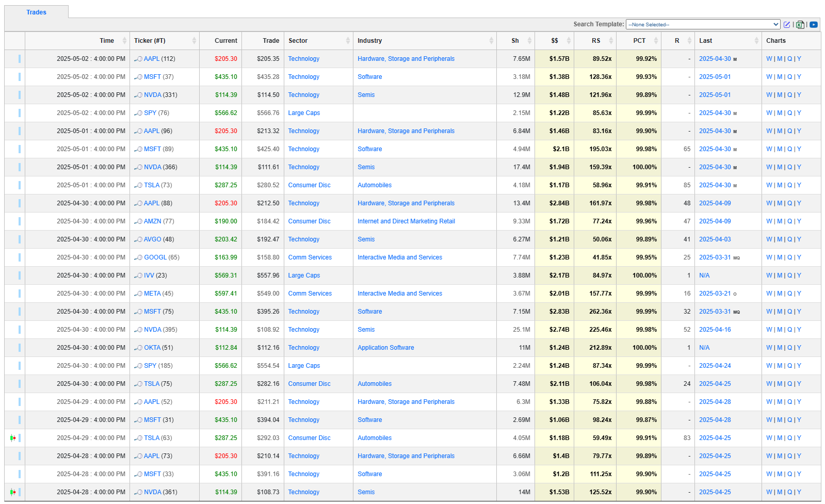
Task: Sort by RS column arrows
Action: [611, 41]
